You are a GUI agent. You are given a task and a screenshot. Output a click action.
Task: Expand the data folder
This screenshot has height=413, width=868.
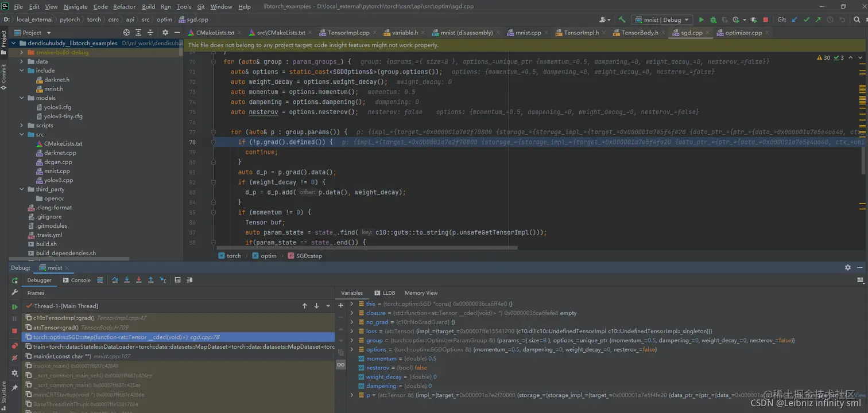click(22, 61)
